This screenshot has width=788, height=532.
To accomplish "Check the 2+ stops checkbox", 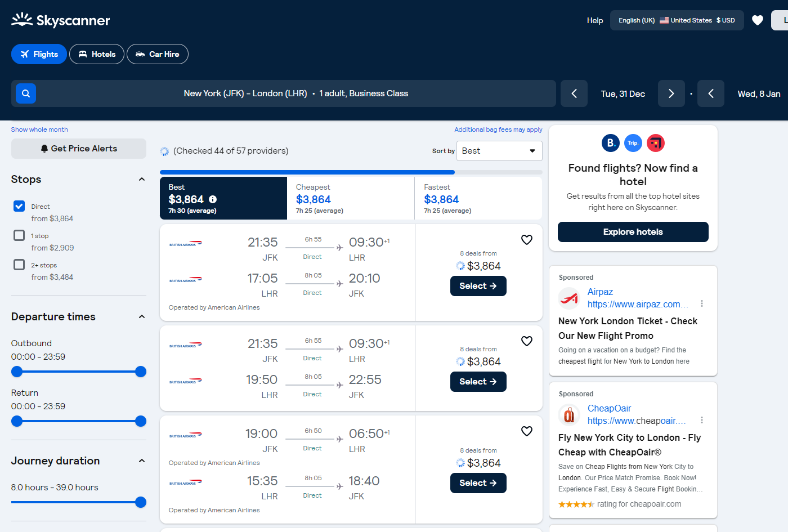I will click(x=19, y=265).
